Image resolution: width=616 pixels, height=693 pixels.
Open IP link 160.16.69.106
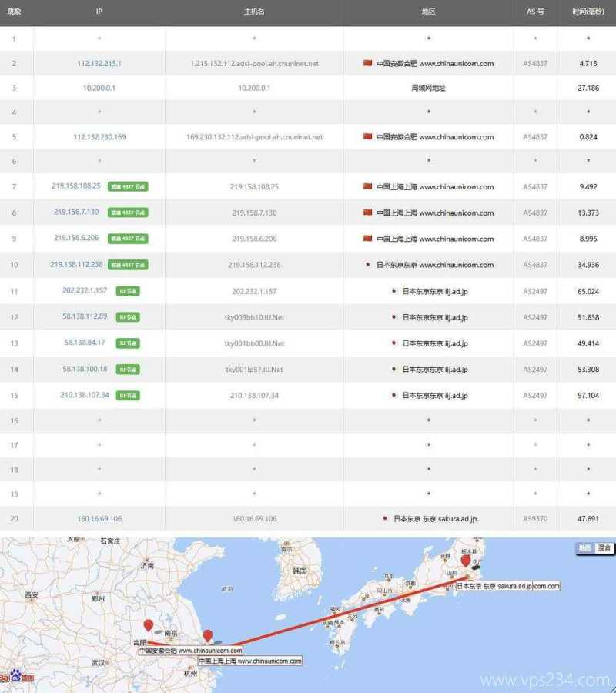(x=99, y=519)
